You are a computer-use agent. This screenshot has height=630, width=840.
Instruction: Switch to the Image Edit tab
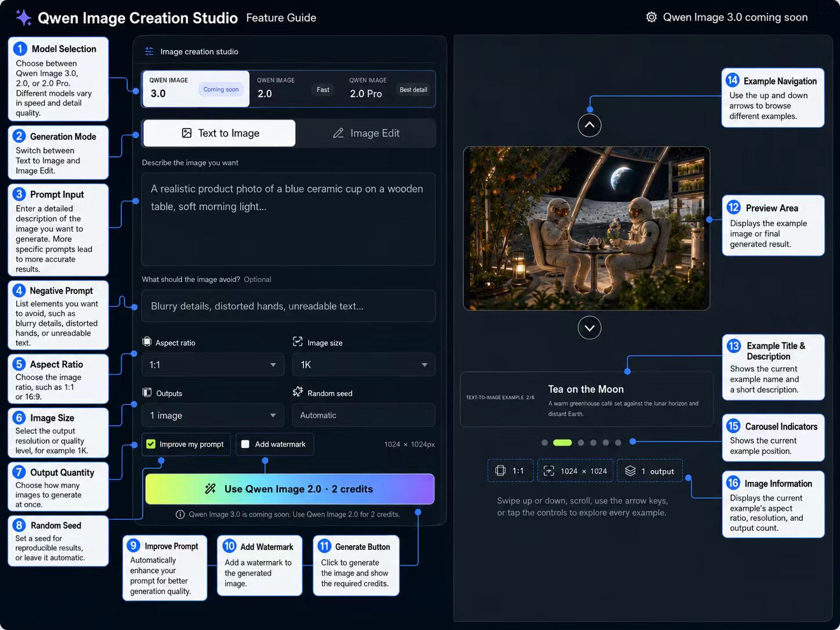[366, 133]
